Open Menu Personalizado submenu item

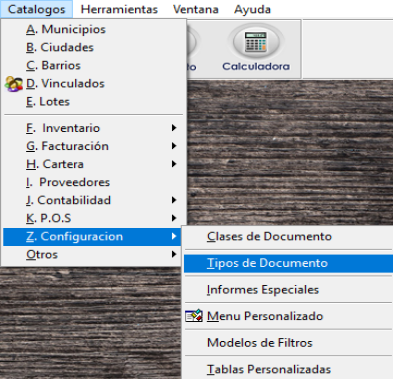[x=288, y=316]
